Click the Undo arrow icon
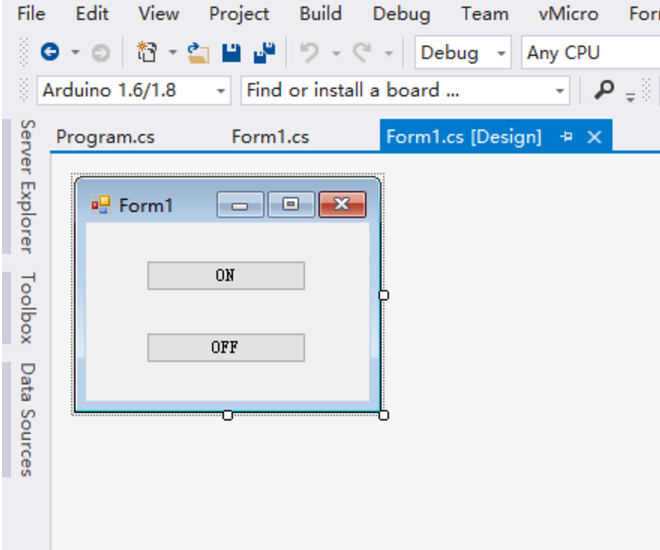 click(x=309, y=53)
